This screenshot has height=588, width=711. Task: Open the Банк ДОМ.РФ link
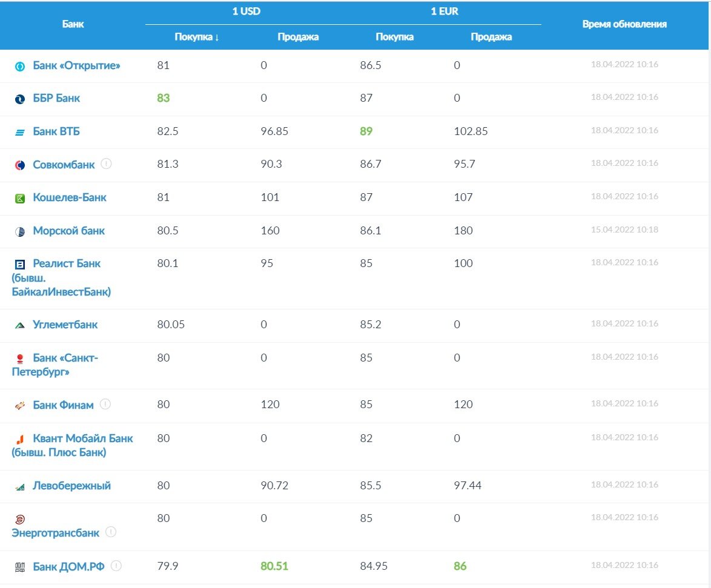click(x=68, y=567)
